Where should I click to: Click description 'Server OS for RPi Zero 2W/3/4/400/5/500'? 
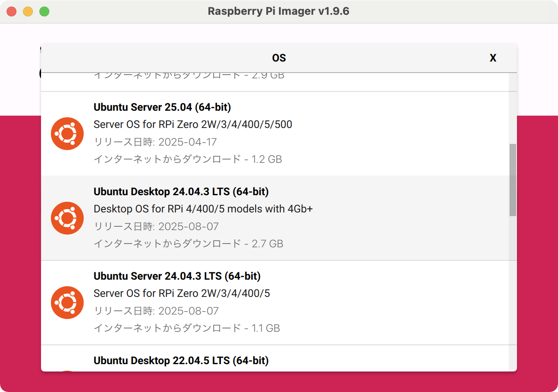pyautogui.click(x=193, y=124)
